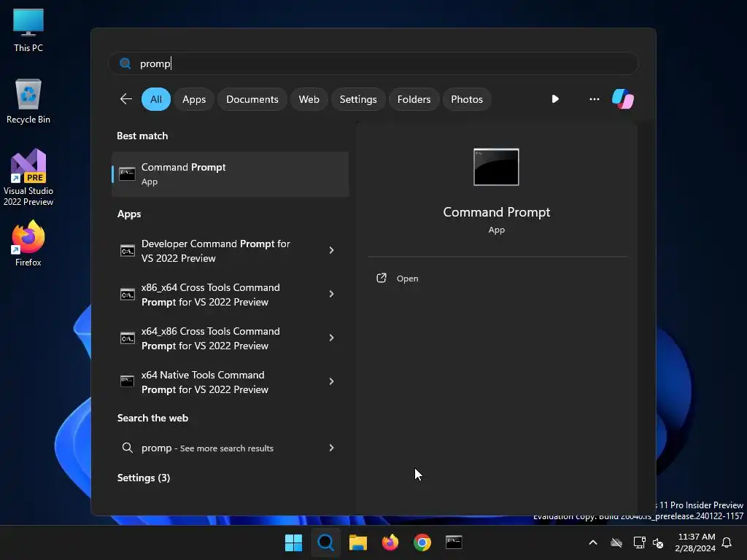Expand x86_x64 Cross Tools result chevron
747x560 pixels.
[332, 294]
